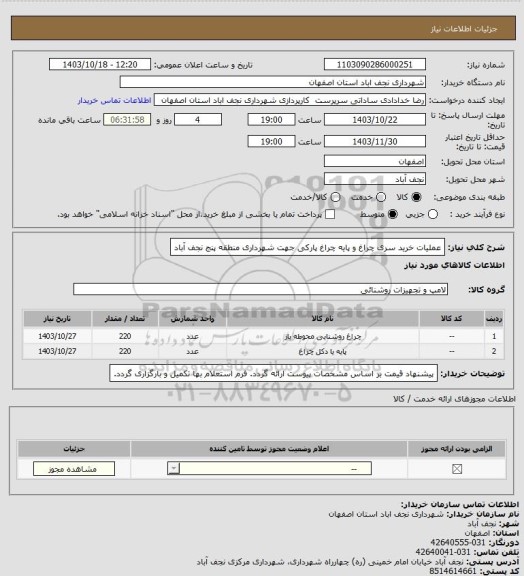The height and width of the screenshot is (576, 524).
Task: Select the خدمت radio button
Action: coord(381,197)
